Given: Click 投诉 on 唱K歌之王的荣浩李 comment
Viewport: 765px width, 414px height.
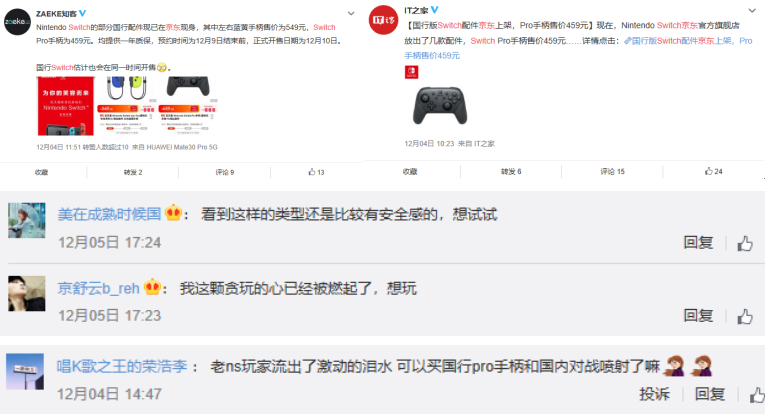Looking at the screenshot, I should [x=655, y=394].
